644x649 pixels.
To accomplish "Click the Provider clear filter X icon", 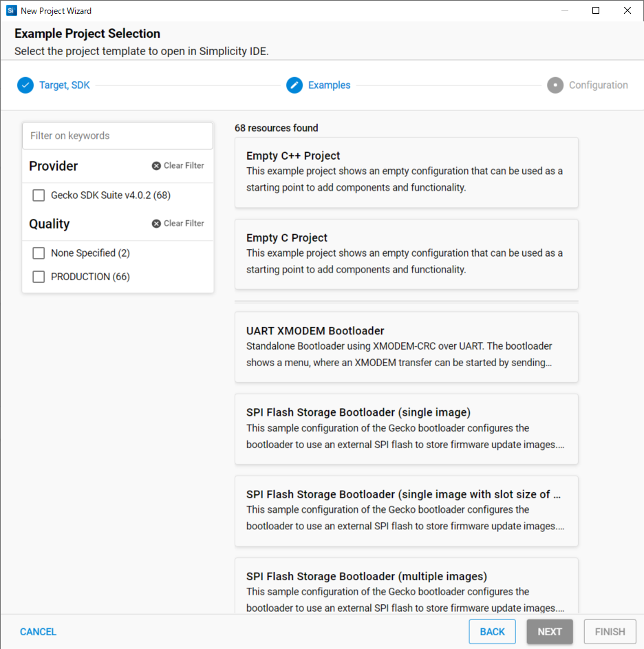I will (156, 166).
